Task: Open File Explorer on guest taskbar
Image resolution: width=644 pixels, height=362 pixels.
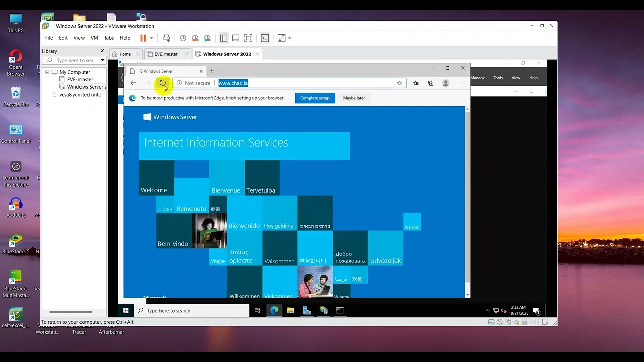Action: coord(291,310)
